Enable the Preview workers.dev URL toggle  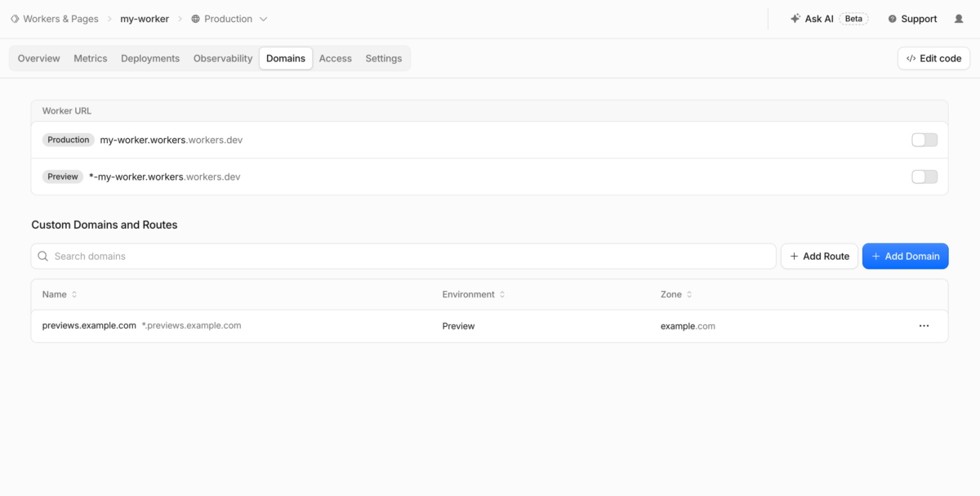(924, 177)
